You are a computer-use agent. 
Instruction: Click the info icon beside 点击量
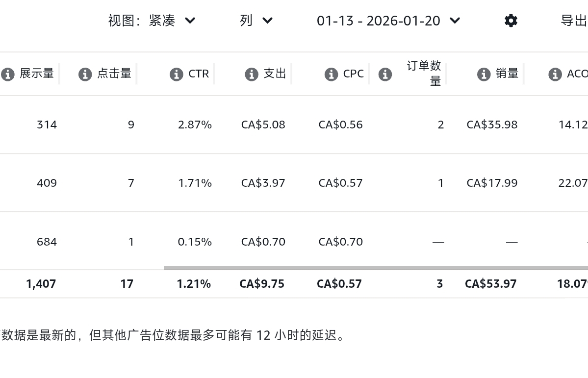pyautogui.click(x=85, y=74)
